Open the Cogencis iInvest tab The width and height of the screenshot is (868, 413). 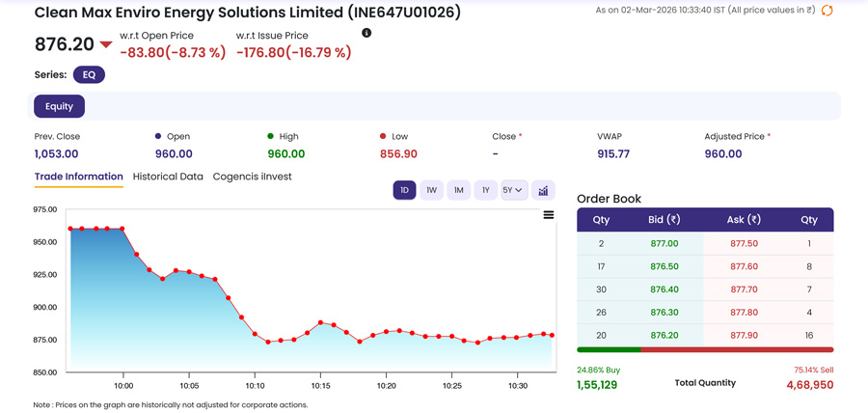(253, 177)
